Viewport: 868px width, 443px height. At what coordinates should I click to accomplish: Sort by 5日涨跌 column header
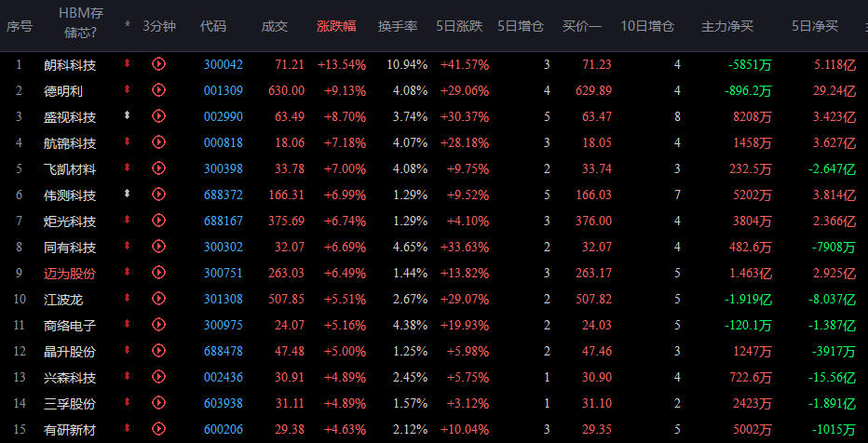[459, 26]
